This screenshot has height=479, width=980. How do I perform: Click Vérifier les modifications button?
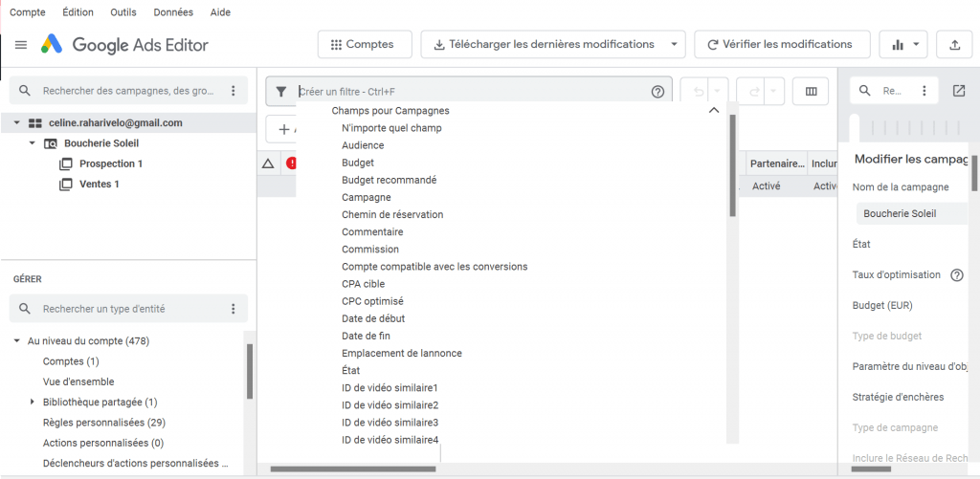coord(782,44)
